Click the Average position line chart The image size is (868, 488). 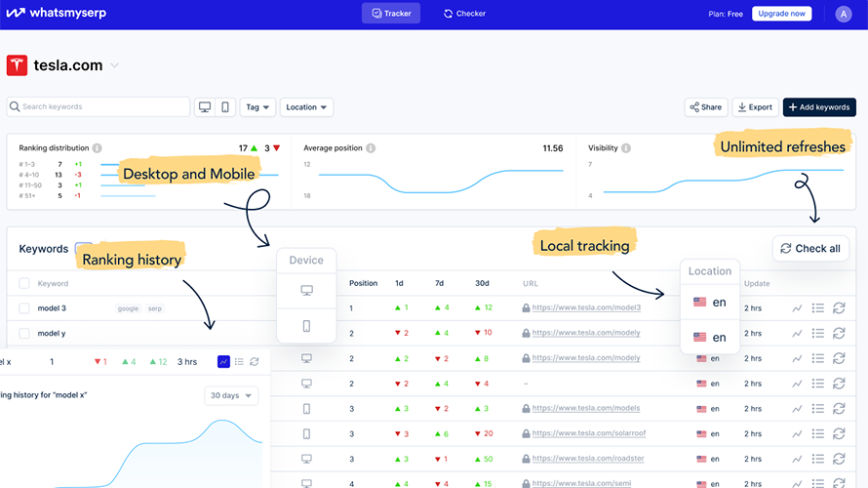[x=441, y=180]
